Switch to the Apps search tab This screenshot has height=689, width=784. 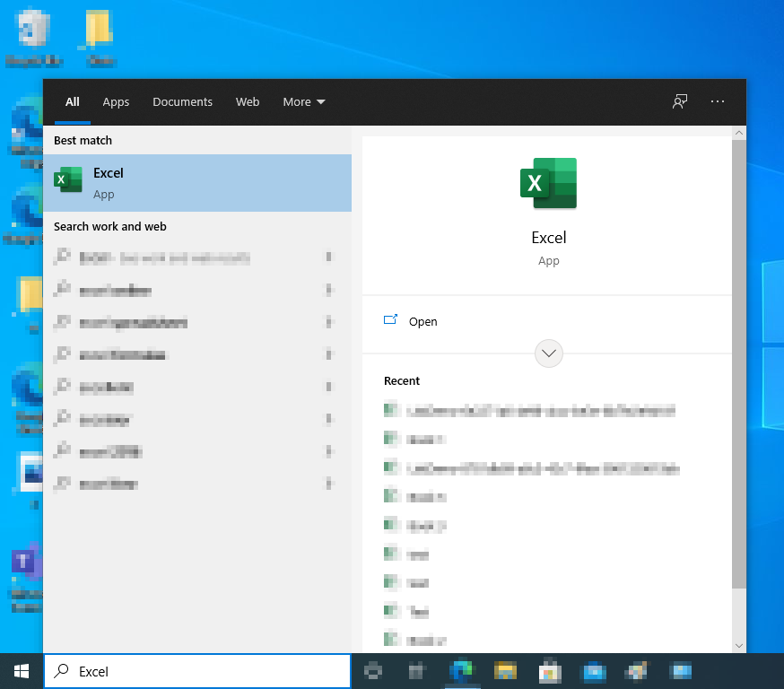pos(116,102)
